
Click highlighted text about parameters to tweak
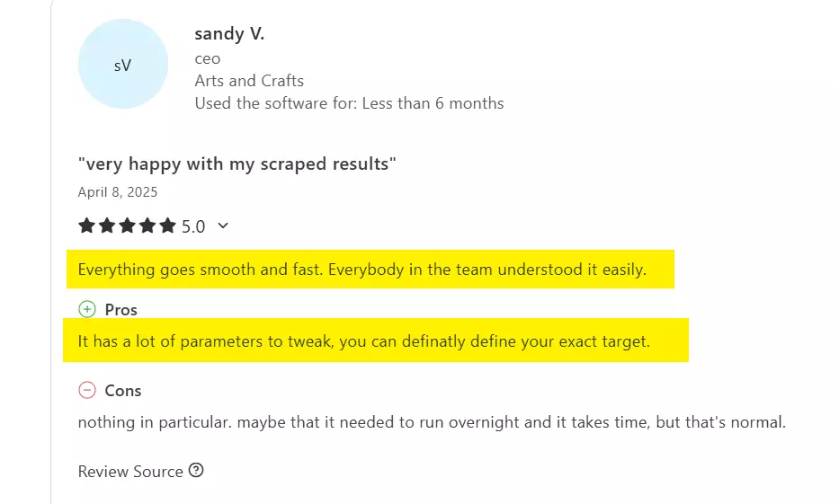pos(363,341)
